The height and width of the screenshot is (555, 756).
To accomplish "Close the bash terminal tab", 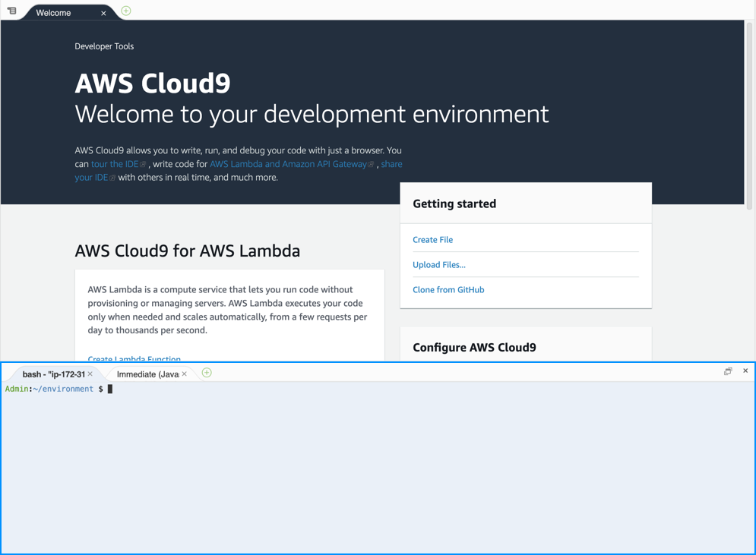I will coord(90,374).
